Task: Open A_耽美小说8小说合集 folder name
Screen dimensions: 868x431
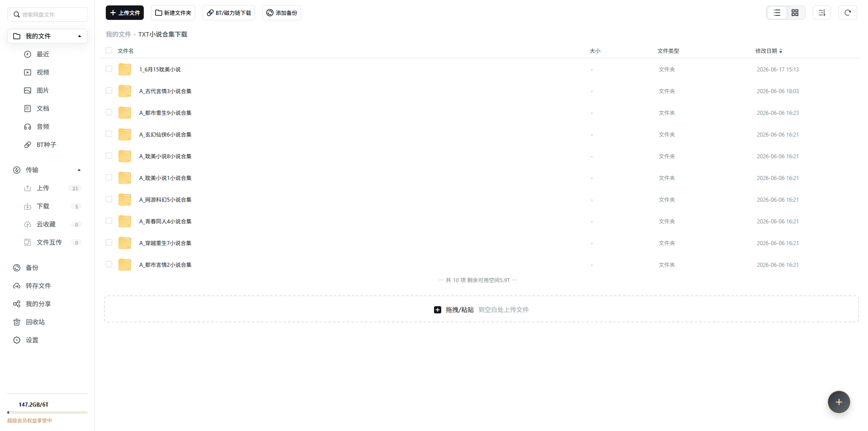Action: coord(165,156)
